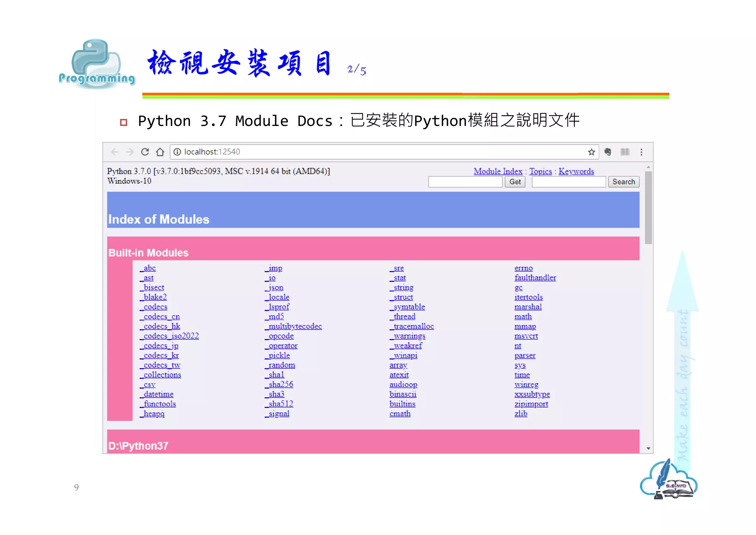Viewport: 756px width, 535px height.
Task: Open the _csv module link
Action: pyautogui.click(x=148, y=385)
